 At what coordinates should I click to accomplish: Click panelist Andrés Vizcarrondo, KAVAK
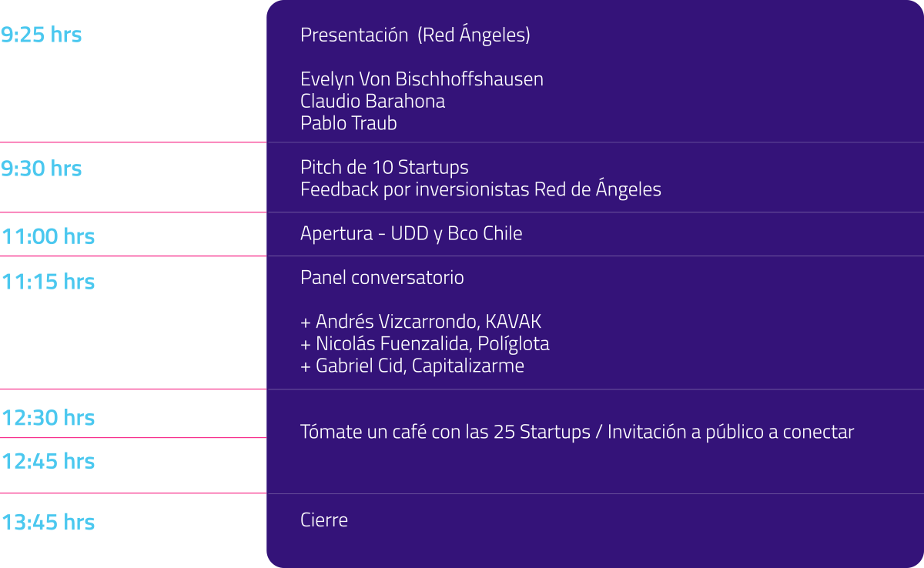pyautogui.click(x=421, y=322)
